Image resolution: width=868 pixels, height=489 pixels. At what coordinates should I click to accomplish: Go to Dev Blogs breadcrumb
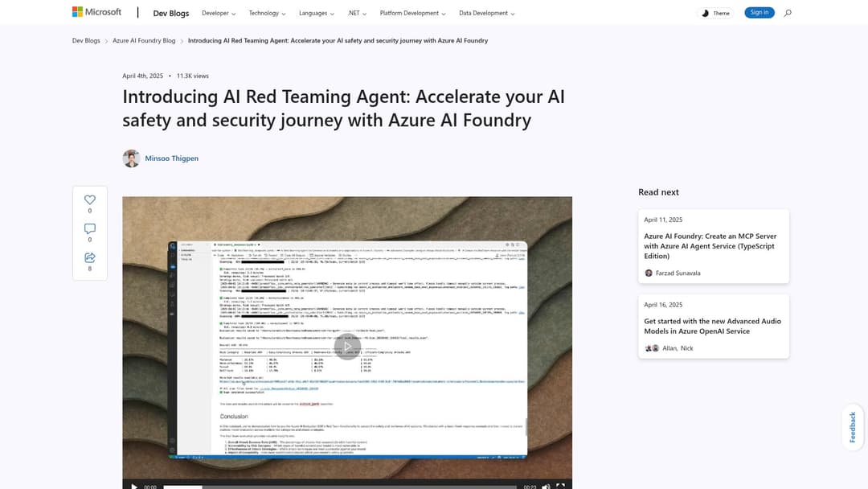(86, 40)
